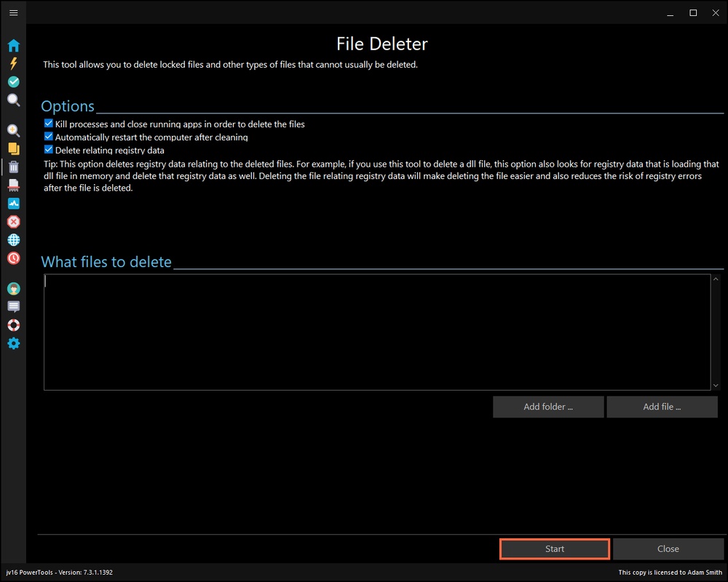Screen dimensions: 728x582
Task: Click the yellow lightning bolt sidebar icon
Action: pos(13,63)
